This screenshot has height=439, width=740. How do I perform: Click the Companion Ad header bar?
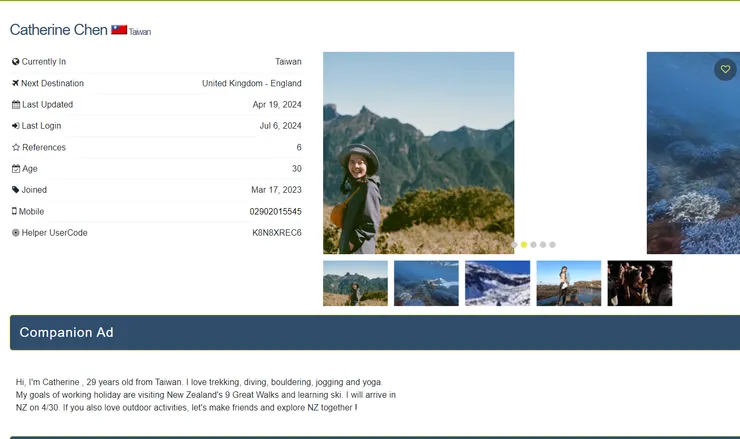click(375, 332)
